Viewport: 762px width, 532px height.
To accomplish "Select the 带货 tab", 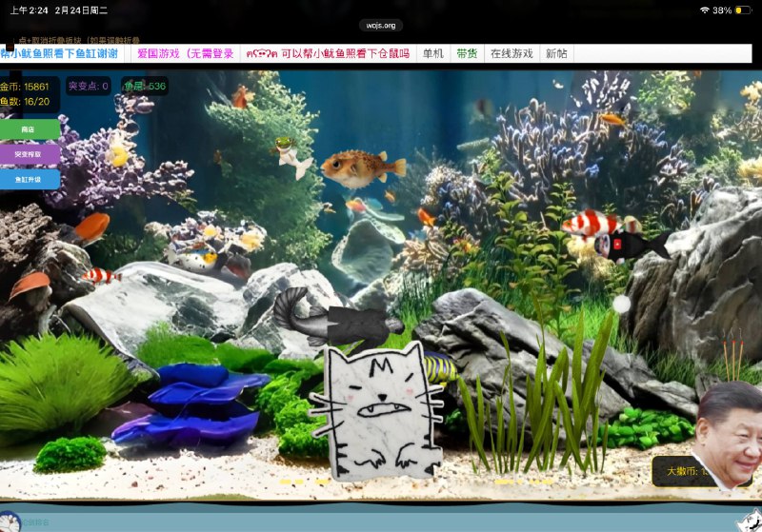I will (467, 54).
